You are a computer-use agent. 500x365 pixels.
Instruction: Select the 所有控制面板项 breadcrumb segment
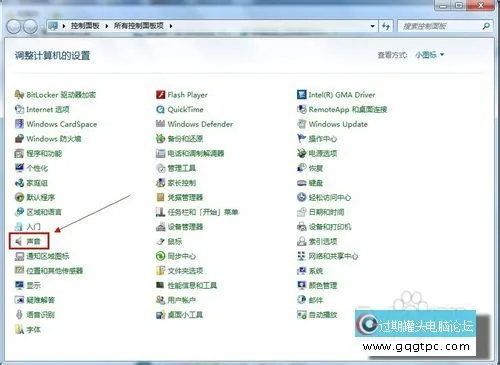[x=139, y=26]
